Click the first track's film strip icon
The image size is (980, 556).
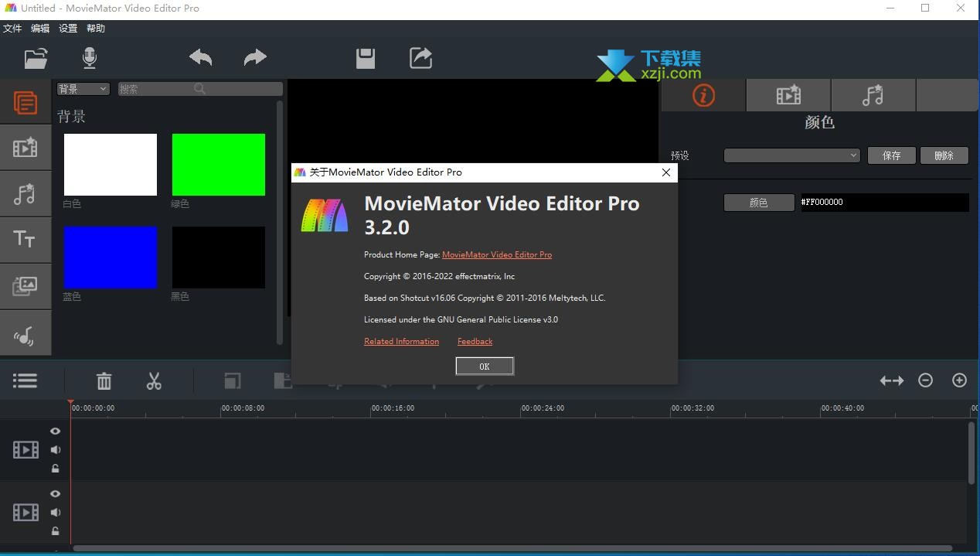26,449
